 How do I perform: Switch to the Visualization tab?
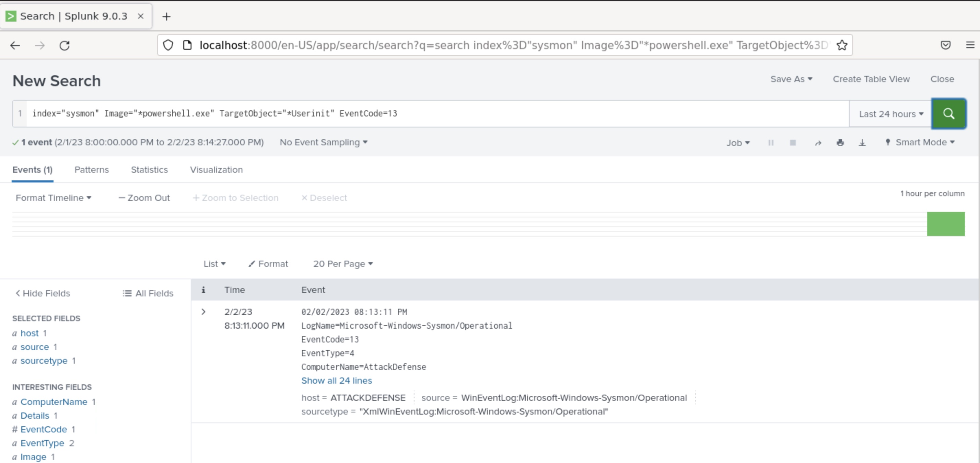(217, 170)
